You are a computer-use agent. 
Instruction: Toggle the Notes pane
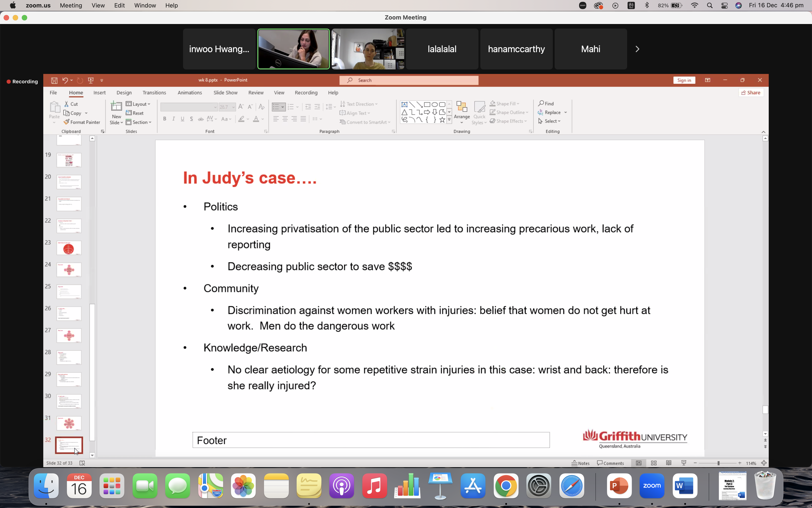[580, 463]
